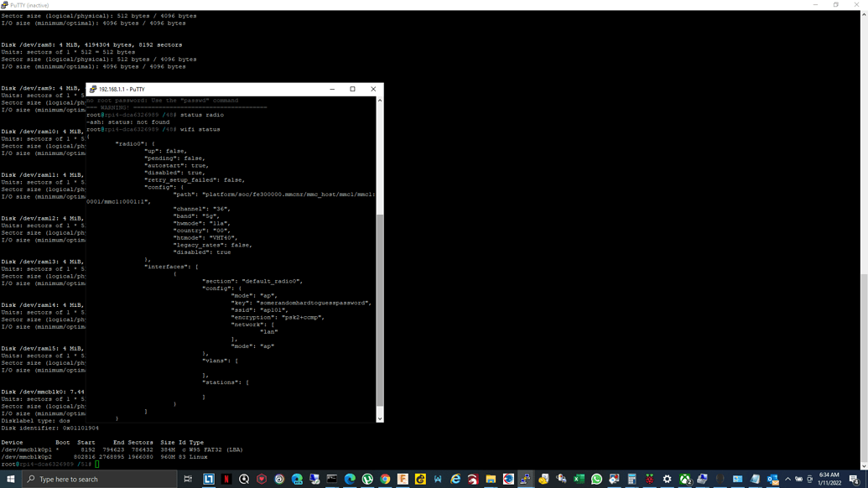Open the uTorrent taskbar icon
The height and width of the screenshot is (488, 868).
pos(367,480)
